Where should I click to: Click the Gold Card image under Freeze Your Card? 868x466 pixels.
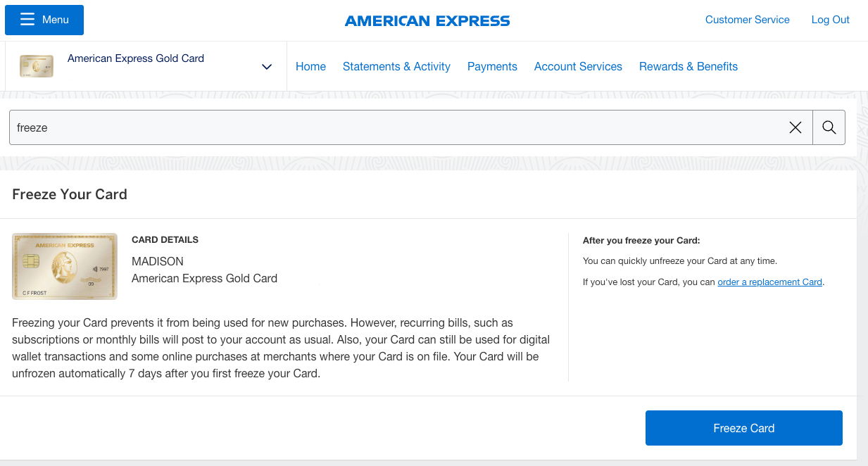coord(64,266)
